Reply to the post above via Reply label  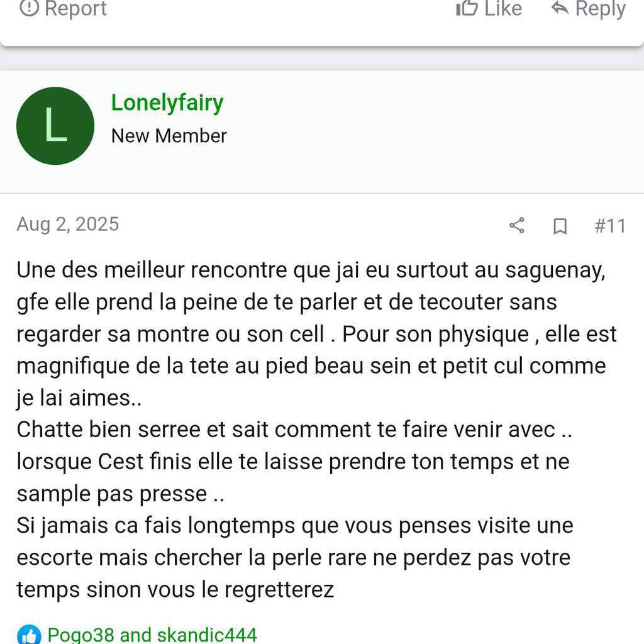point(601,9)
